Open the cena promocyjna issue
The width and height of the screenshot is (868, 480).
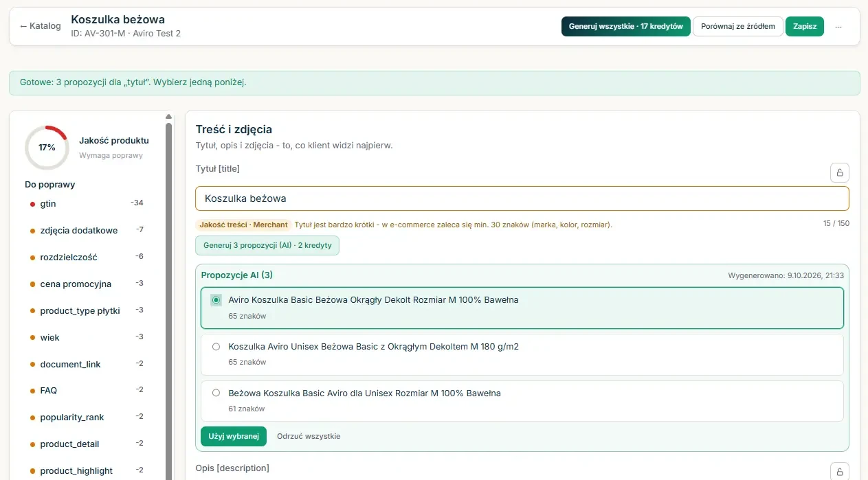click(87, 284)
